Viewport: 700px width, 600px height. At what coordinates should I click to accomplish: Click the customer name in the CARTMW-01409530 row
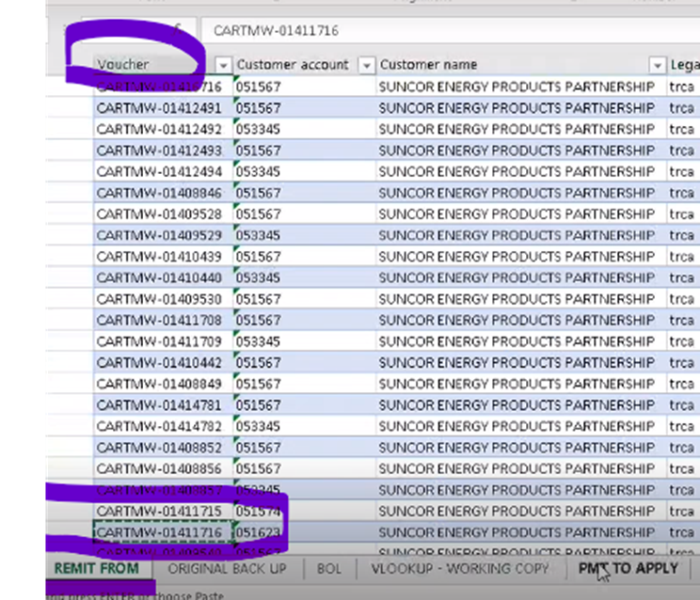[x=521, y=299]
